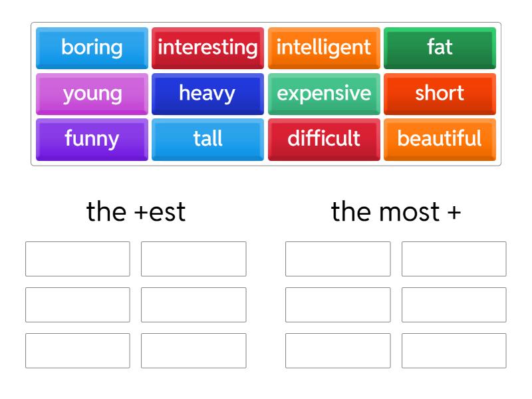Screen dimensions: 532x399
Task: Select the 'young' word card
Action: click(91, 94)
